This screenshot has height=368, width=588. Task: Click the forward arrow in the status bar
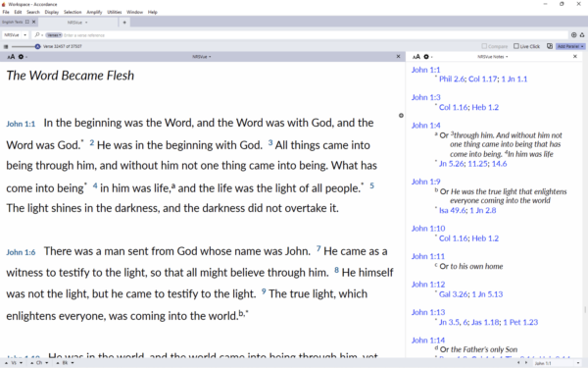[525, 363]
